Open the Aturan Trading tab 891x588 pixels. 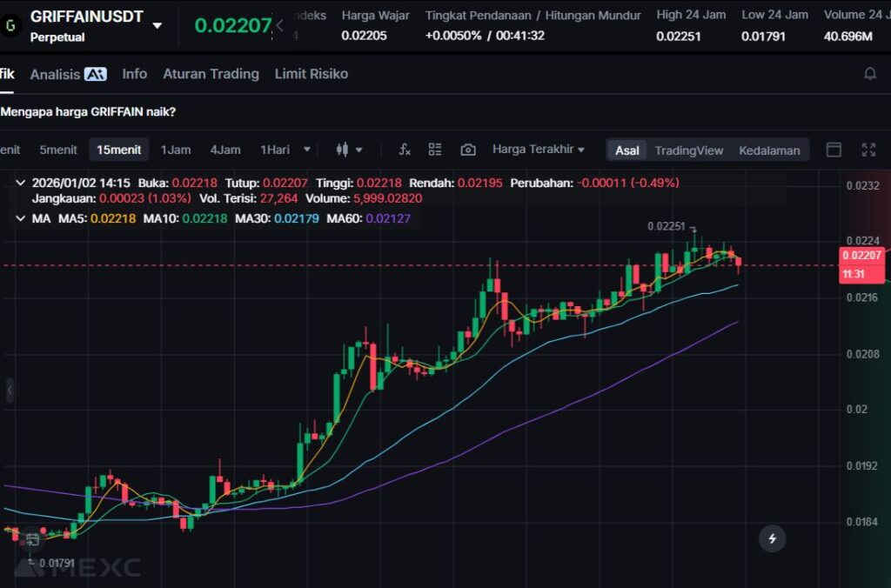pyautogui.click(x=211, y=74)
